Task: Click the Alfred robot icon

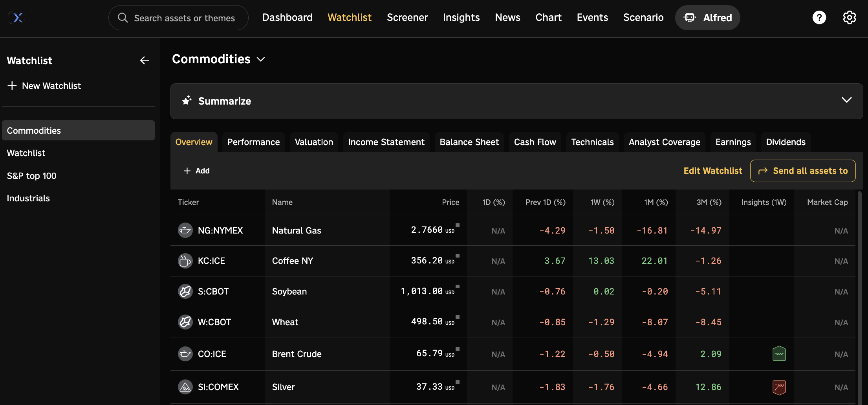Action: point(690,18)
